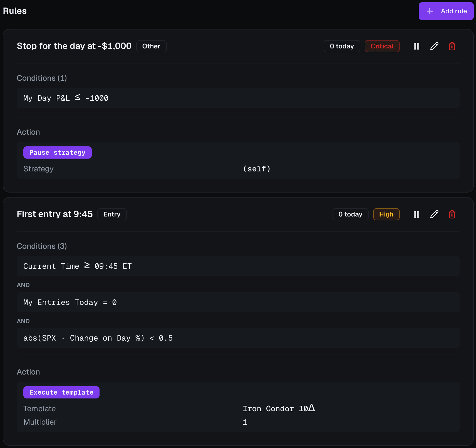Click the Add rule button
Screen dimensions: 476x448
coord(446,11)
